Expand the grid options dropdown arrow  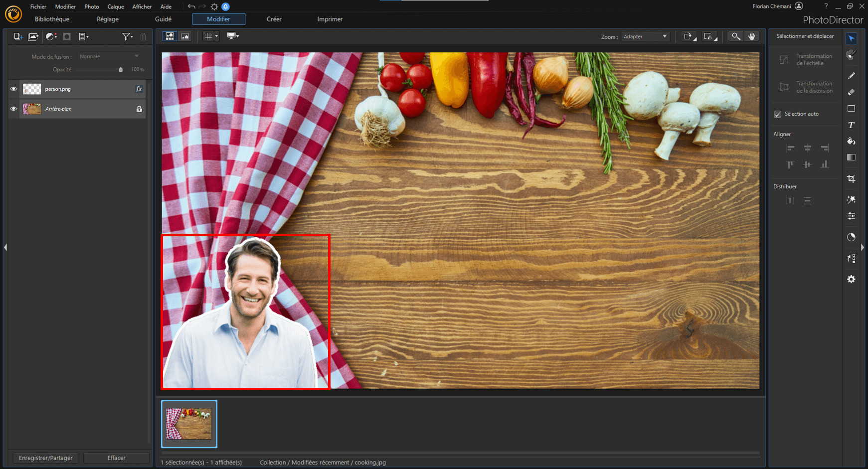click(x=216, y=36)
